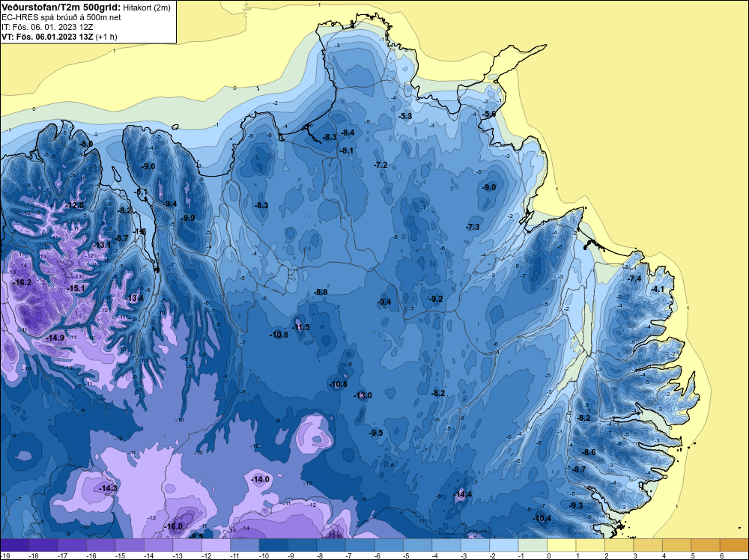Click the -4.1 temperature value

tap(658, 289)
